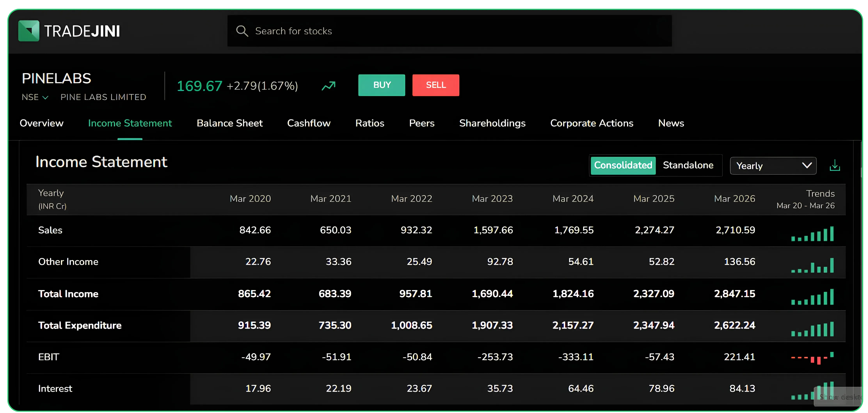Open the Shareholdings tab

pyautogui.click(x=492, y=123)
